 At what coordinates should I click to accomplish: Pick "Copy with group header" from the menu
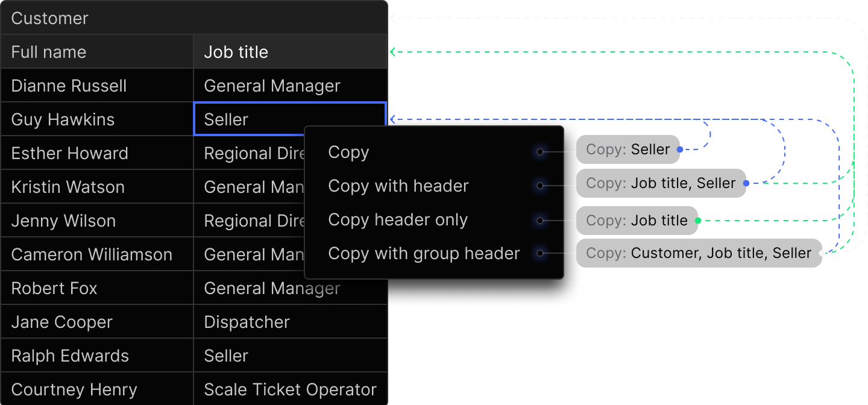(x=424, y=253)
